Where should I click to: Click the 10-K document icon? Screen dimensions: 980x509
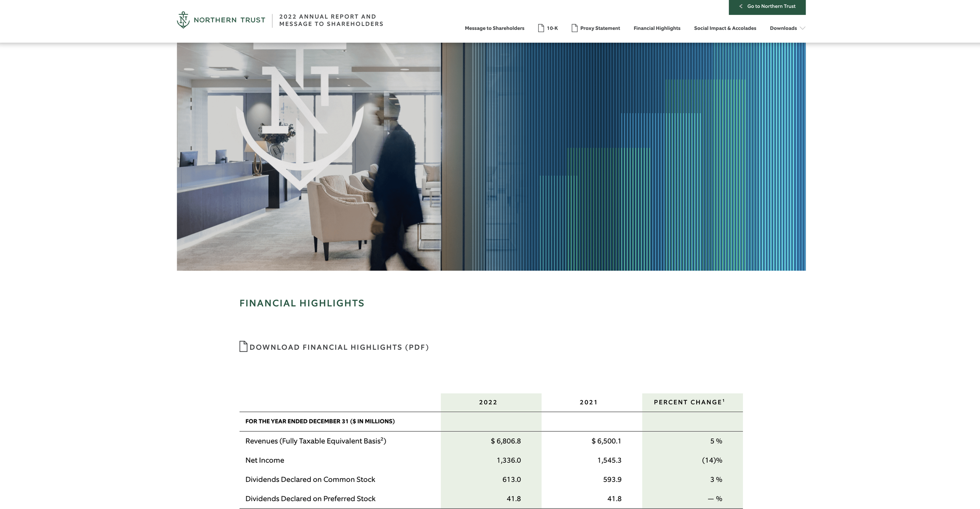[541, 28]
